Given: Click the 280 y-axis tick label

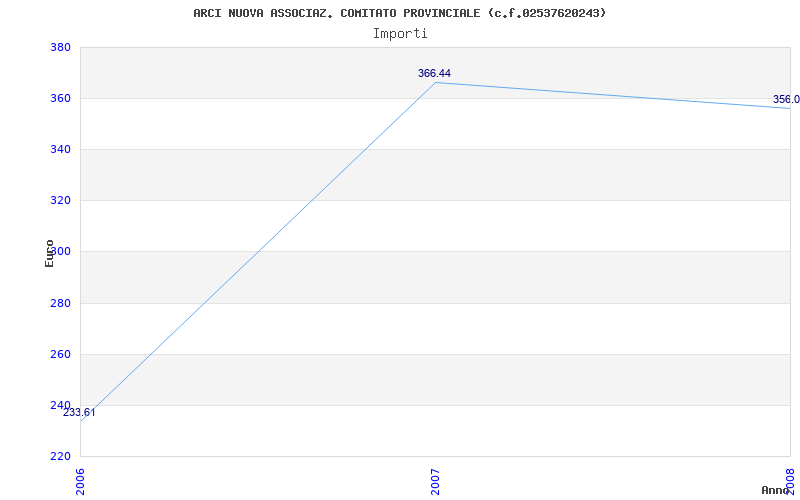Looking at the screenshot, I should 60,303.
